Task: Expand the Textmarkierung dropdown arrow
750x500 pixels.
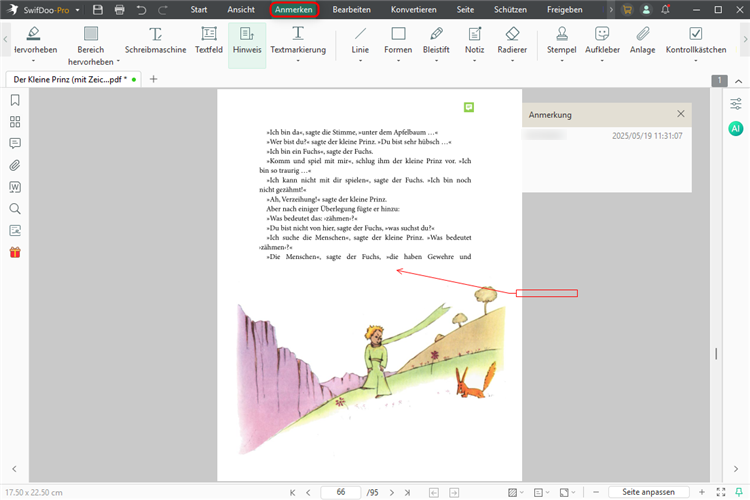Action: pos(298,61)
